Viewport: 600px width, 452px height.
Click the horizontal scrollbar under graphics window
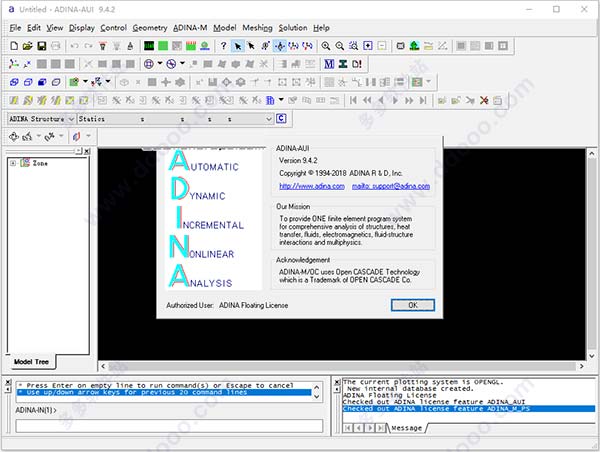pyautogui.click(x=342, y=366)
